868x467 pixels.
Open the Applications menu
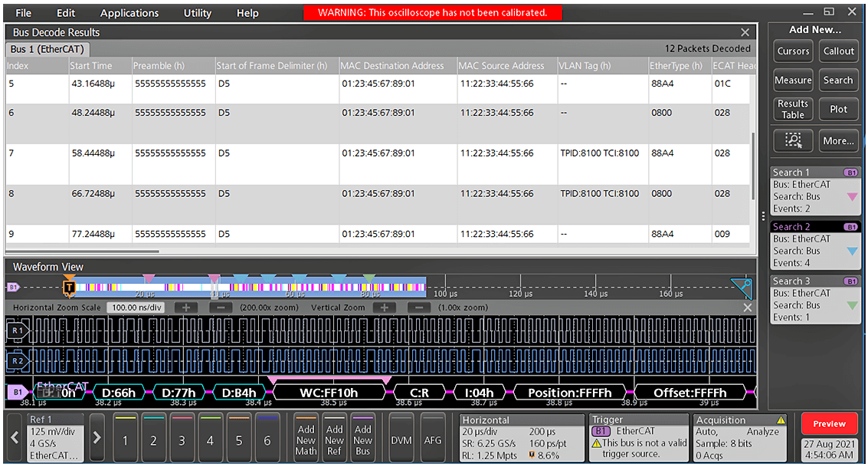[x=129, y=13]
